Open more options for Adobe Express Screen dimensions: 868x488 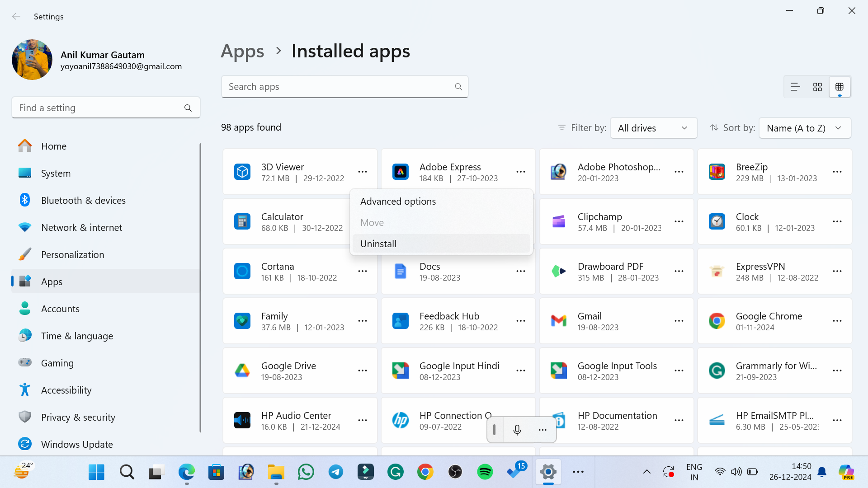click(x=521, y=172)
